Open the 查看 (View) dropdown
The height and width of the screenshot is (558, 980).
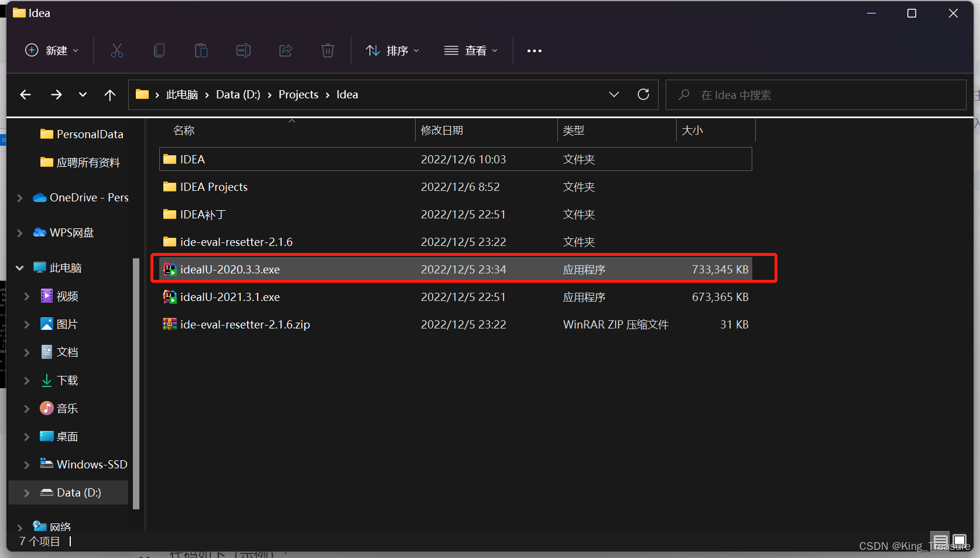471,50
